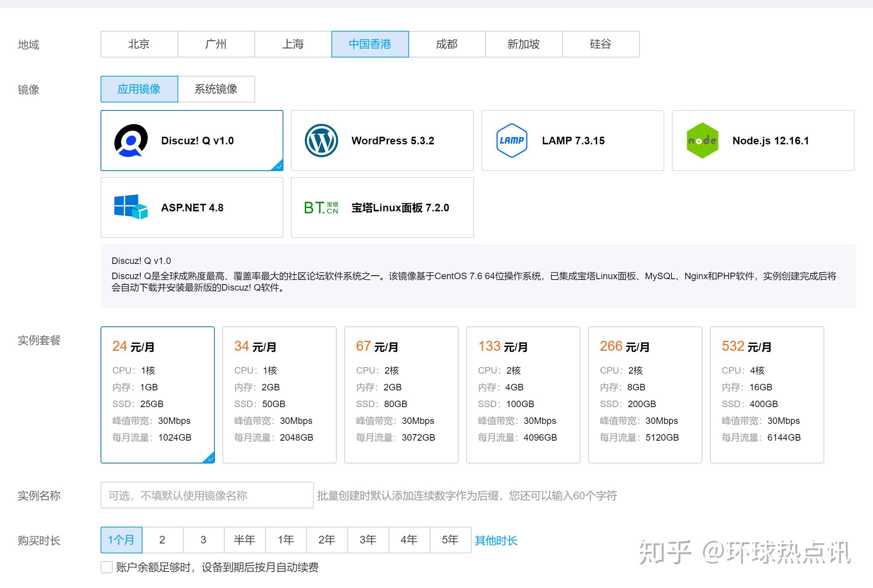Click the BT.CN 宝塔 logo icon
This screenshot has width=873, height=588.
[x=321, y=208]
